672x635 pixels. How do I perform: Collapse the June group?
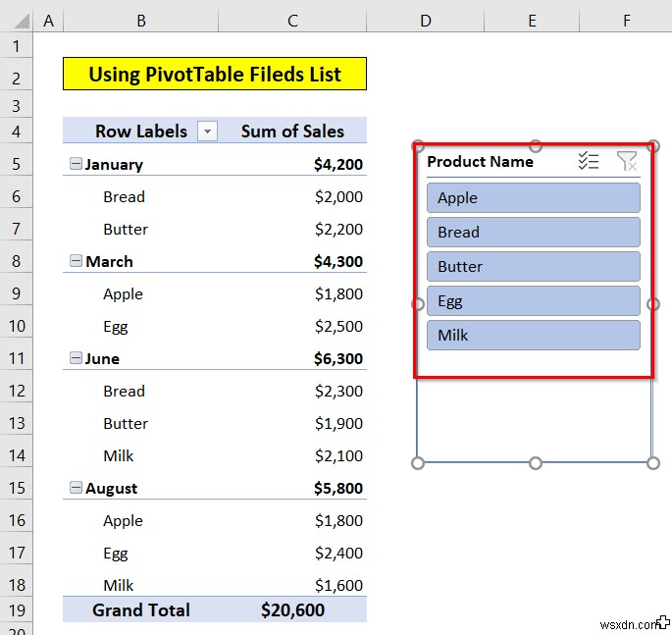point(76,357)
